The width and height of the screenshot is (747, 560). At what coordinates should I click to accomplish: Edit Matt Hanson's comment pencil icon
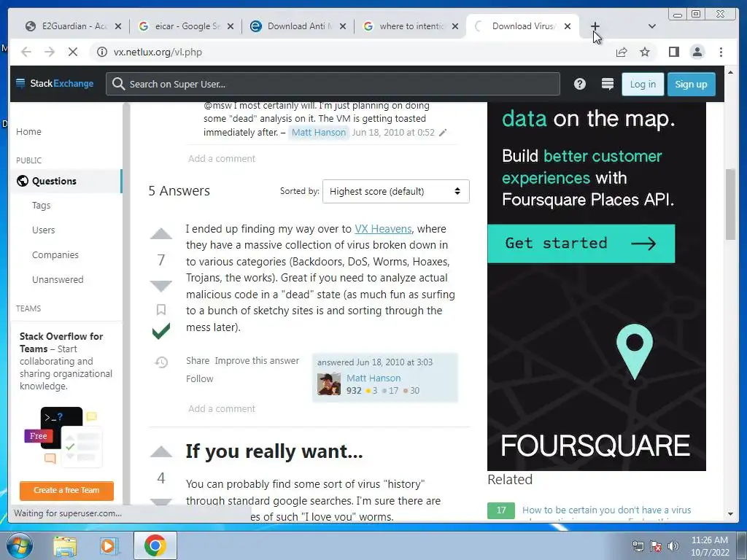coord(443,133)
